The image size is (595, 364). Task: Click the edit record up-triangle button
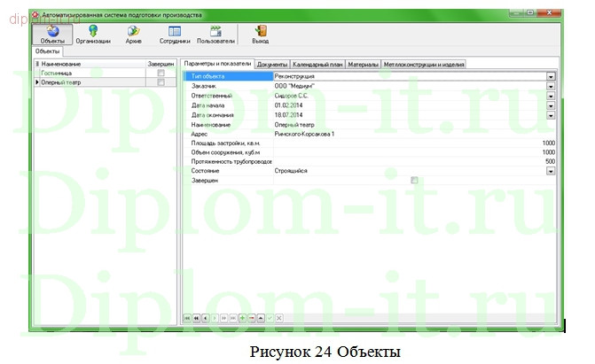[261, 318]
